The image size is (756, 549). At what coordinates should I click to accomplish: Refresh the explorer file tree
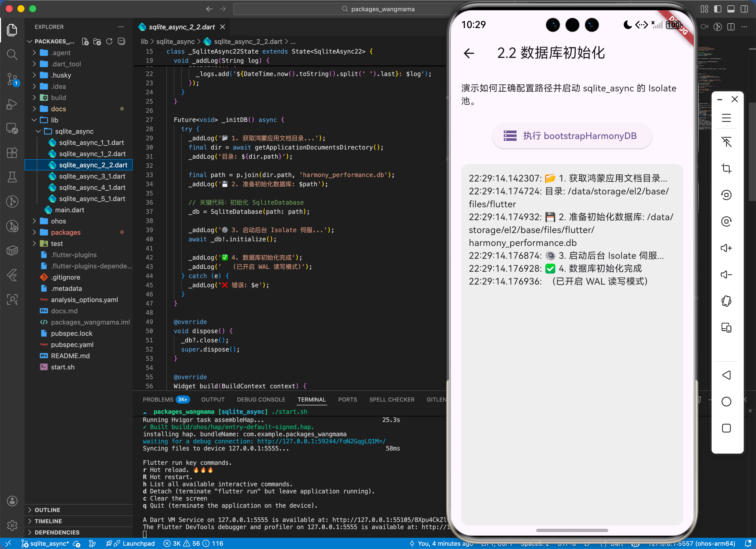tap(109, 41)
